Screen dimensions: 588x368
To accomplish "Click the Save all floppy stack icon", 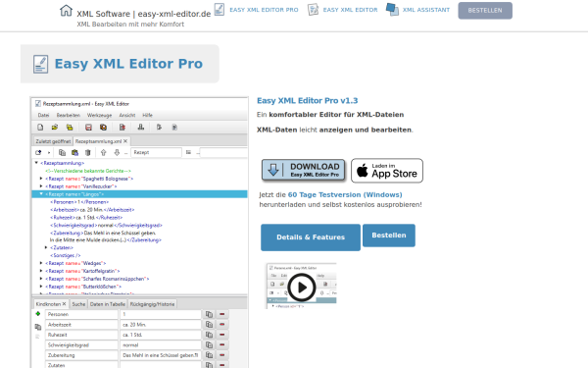I will (103, 128).
